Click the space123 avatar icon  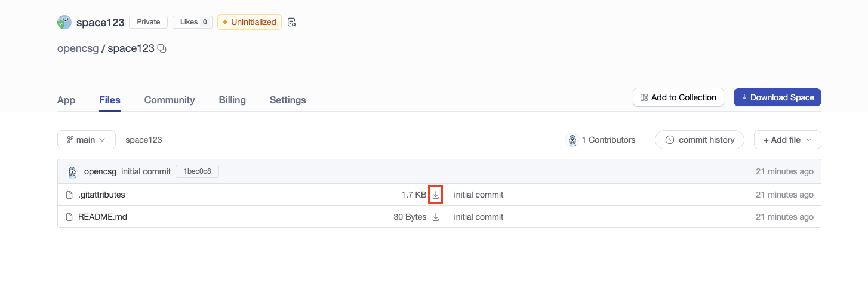click(x=64, y=23)
